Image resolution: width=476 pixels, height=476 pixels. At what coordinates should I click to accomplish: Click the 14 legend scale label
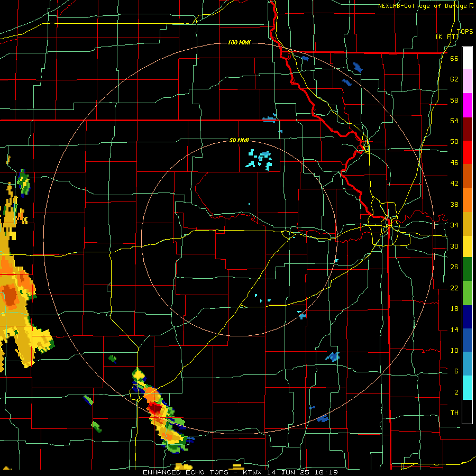(x=454, y=329)
